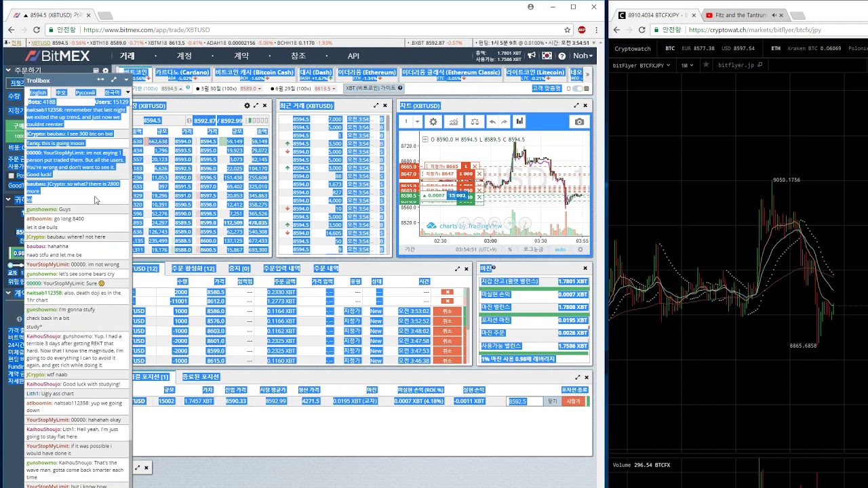Click the chart indicators icon
The image size is (868, 488).
pos(454,121)
